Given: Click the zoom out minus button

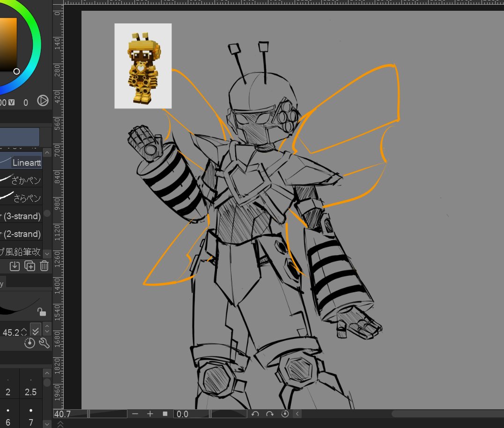Looking at the screenshot, I should pyautogui.click(x=135, y=414).
